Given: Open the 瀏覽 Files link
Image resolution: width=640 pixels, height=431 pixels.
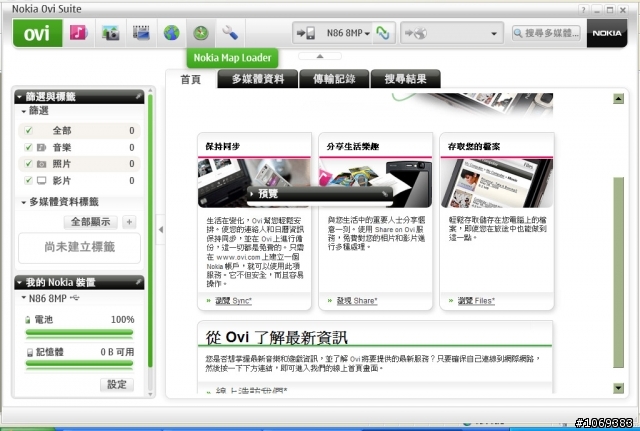Looking at the screenshot, I should [476, 301].
